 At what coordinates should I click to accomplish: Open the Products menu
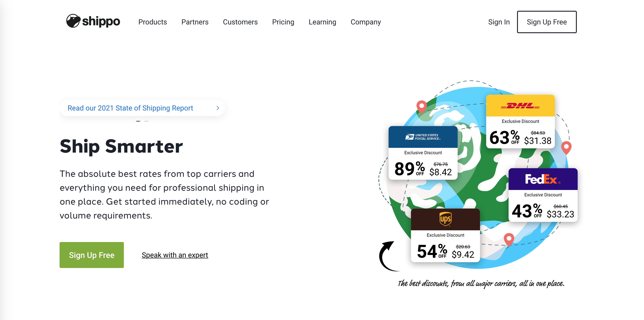pyautogui.click(x=152, y=22)
